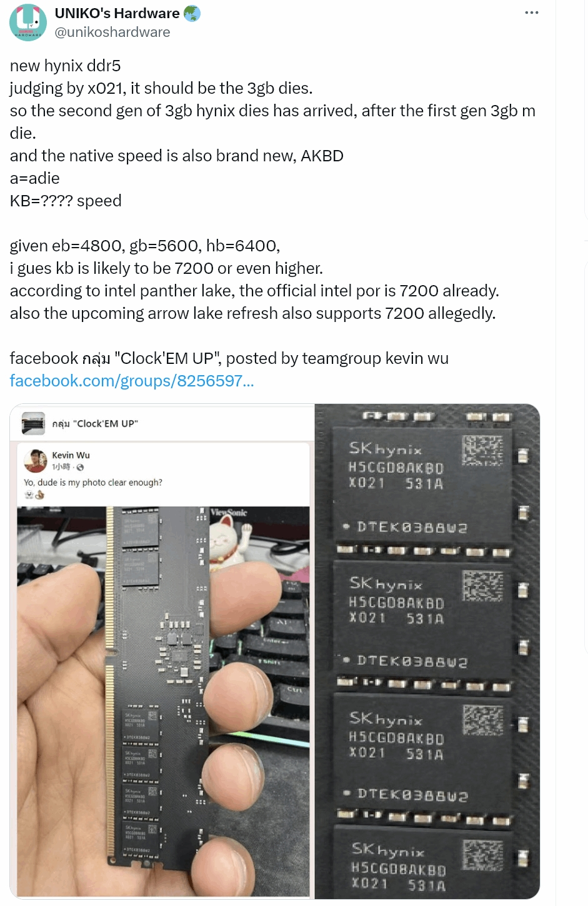588x906 pixels.
Task: Click the 1小時 post timestamp
Action: click(x=61, y=467)
